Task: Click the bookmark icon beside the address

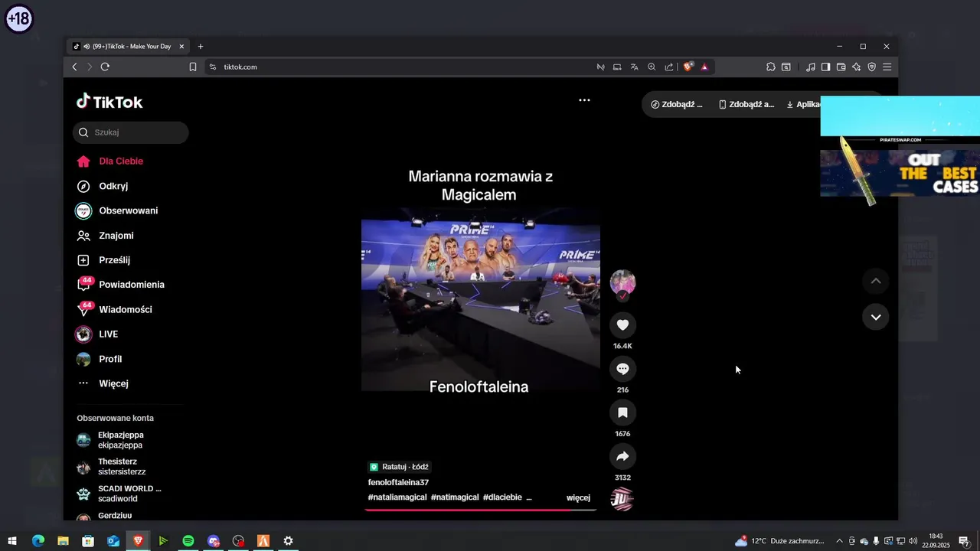Action: pos(193,67)
